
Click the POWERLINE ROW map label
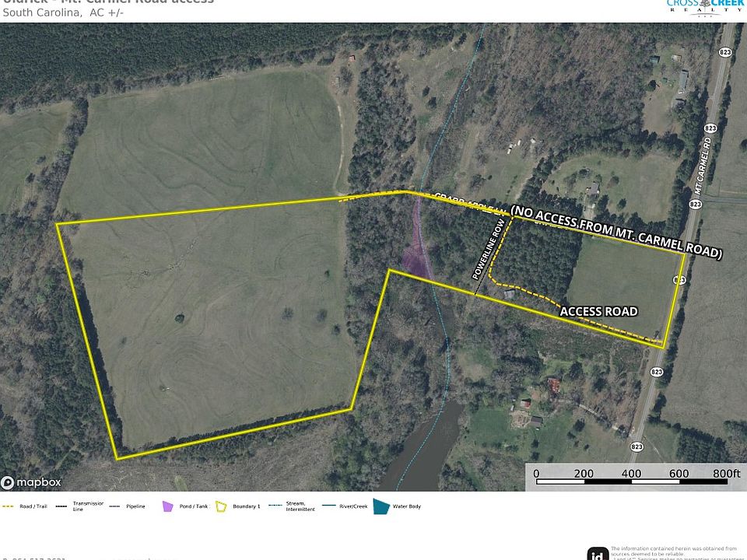(489, 249)
